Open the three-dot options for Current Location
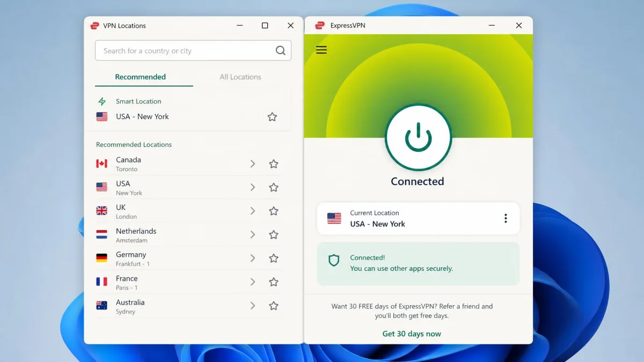644x362 pixels. click(506, 218)
